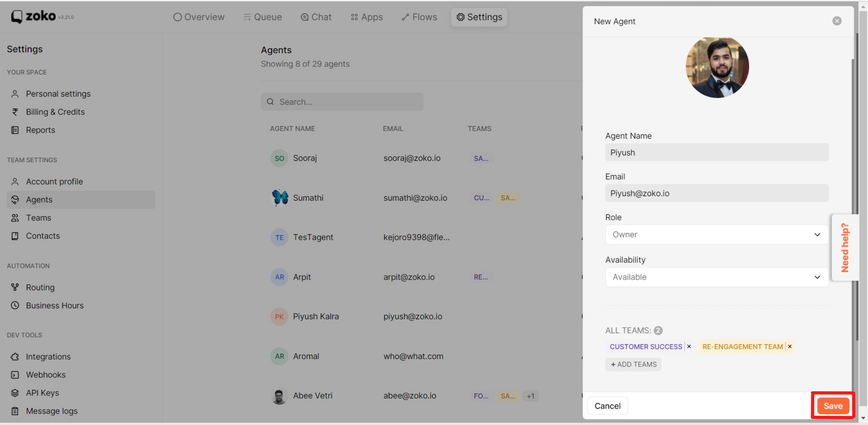
Task: Click Sooraj's SA... team tag
Action: pos(481,158)
